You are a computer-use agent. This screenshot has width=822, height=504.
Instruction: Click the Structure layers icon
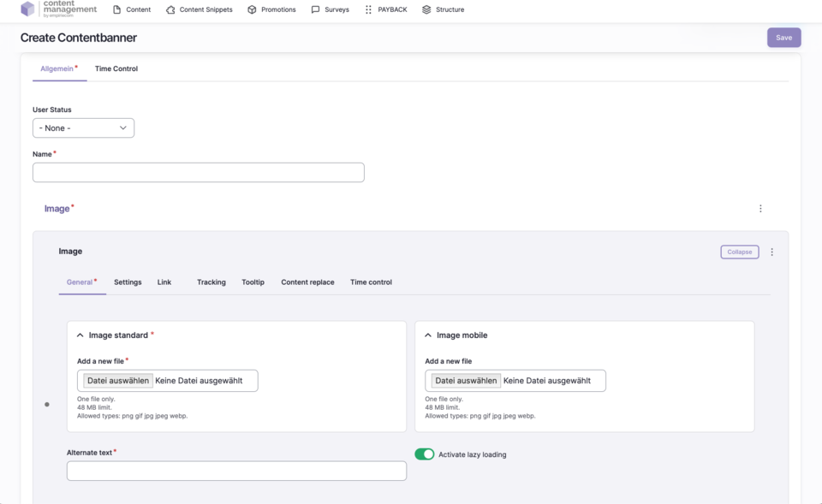pyautogui.click(x=426, y=9)
